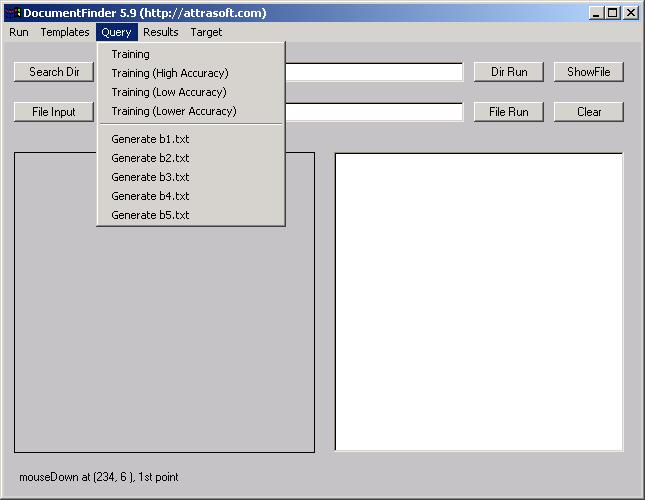Open the Templates menu

click(x=65, y=32)
